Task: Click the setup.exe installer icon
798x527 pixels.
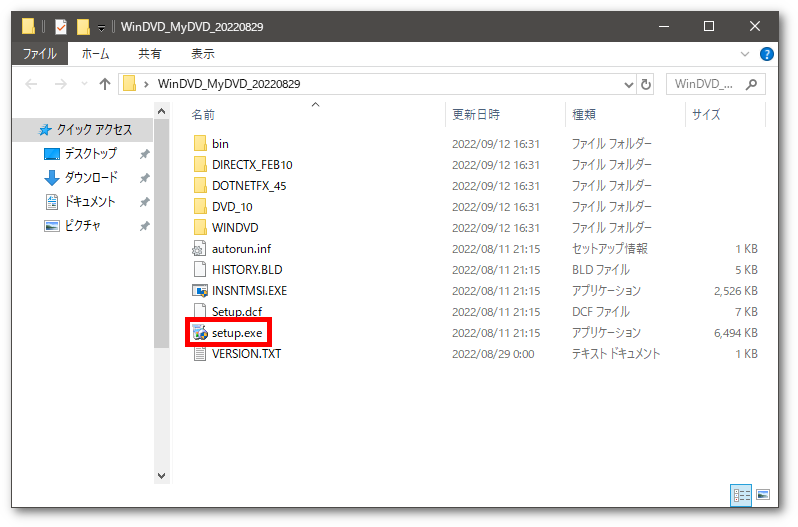Action: pos(200,333)
